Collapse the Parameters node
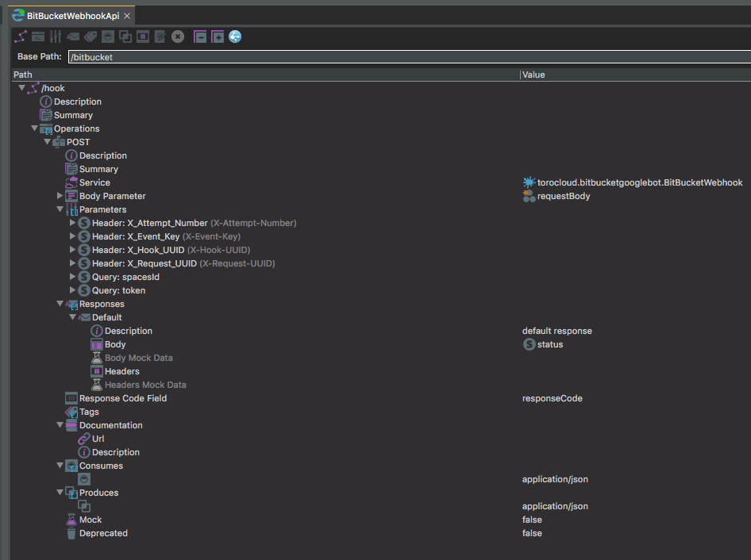This screenshot has height=560, width=751. 60,209
